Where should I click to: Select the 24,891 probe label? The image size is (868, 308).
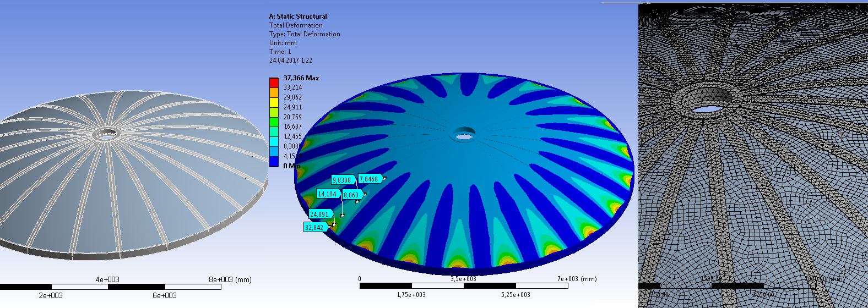[321, 214]
